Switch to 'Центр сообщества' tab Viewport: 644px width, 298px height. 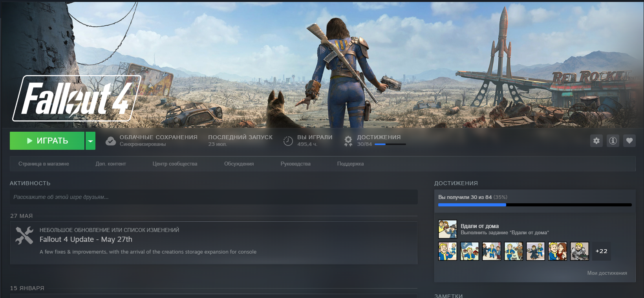pos(175,164)
